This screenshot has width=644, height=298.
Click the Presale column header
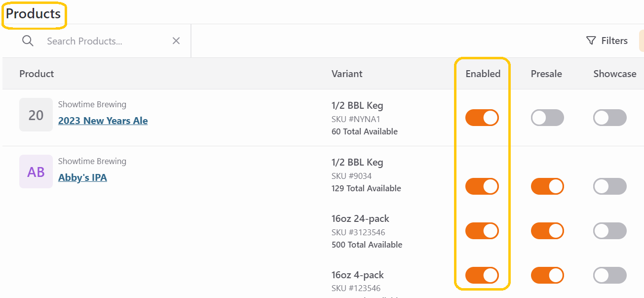pyautogui.click(x=546, y=74)
